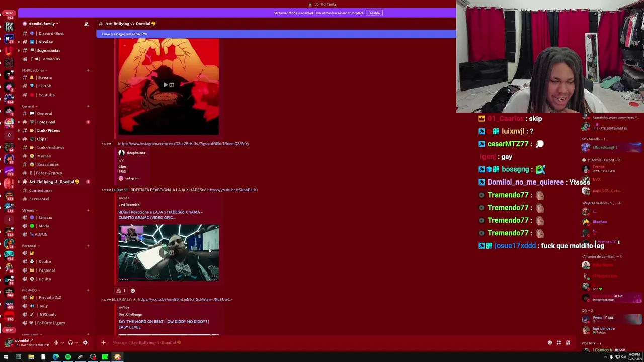The width and height of the screenshot is (644, 362).
Task: Add a channel to Notificaciones category
Action: (x=88, y=70)
